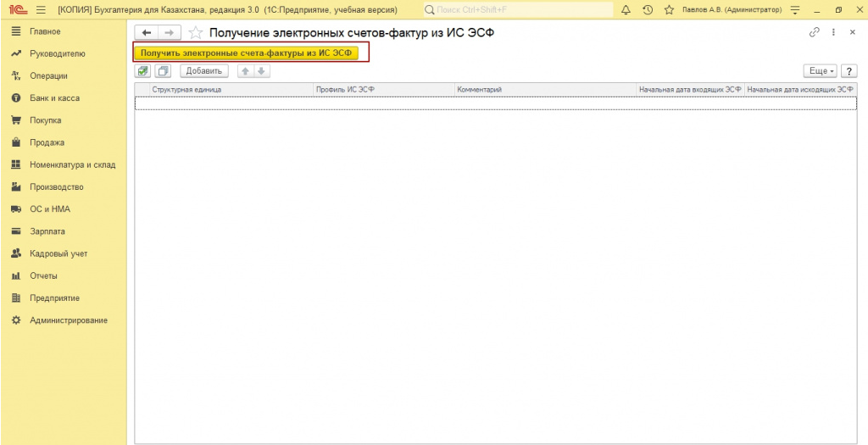
Task: Open the three-dot form options menu
Action: (x=834, y=32)
